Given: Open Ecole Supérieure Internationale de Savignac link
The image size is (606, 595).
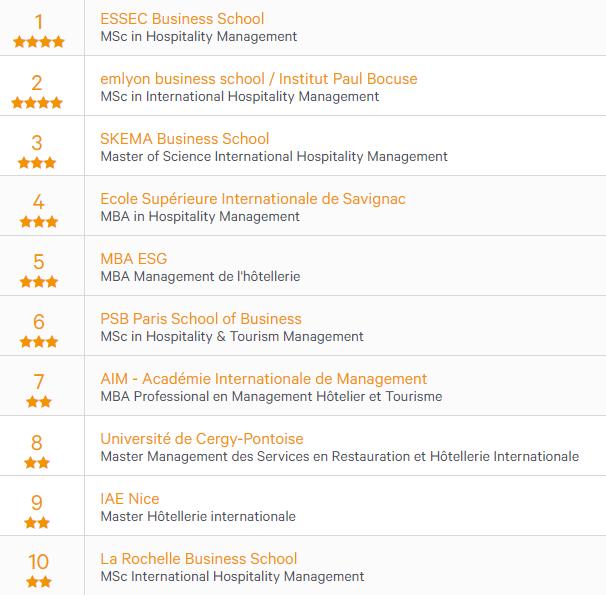Looking at the screenshot, I should click(x=253, y=199).
